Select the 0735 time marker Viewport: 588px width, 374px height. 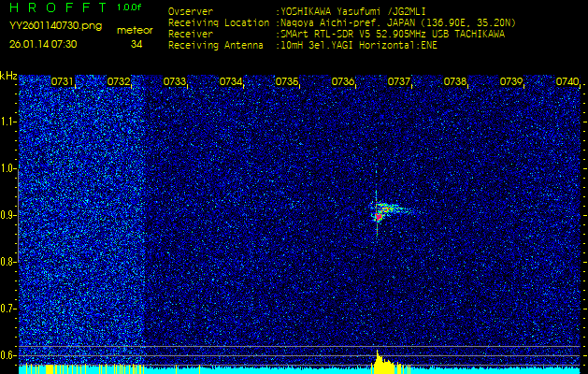coord(287,82)
